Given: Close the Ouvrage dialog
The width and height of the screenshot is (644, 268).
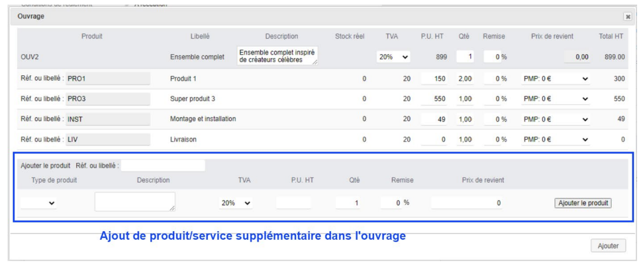Looking at the screenshot, I should pyautogui.click(x=628, y=16).
